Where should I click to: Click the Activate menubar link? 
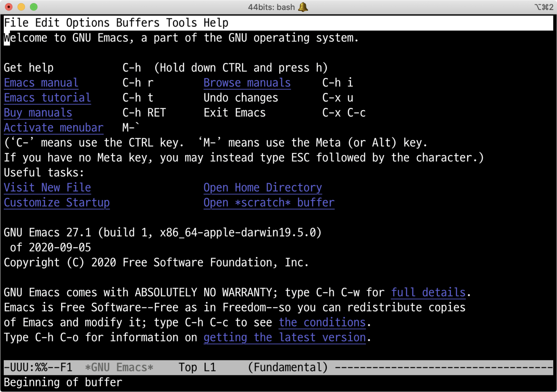point(53,128)
